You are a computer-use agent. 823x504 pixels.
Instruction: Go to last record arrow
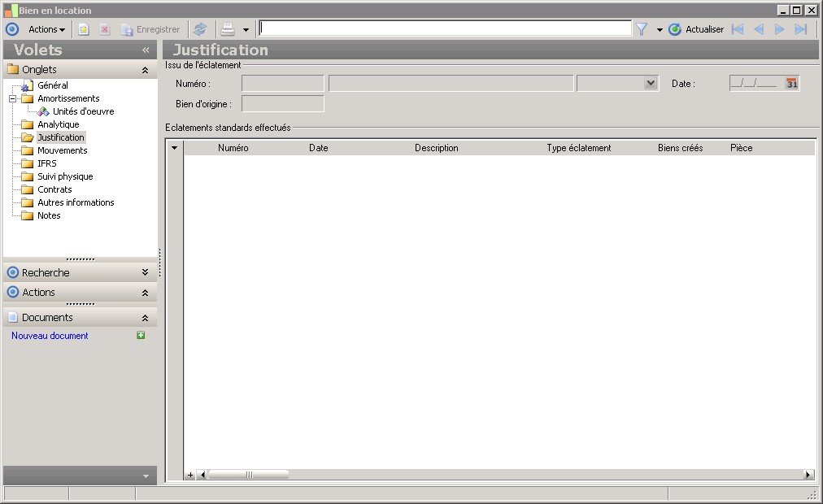800,29
